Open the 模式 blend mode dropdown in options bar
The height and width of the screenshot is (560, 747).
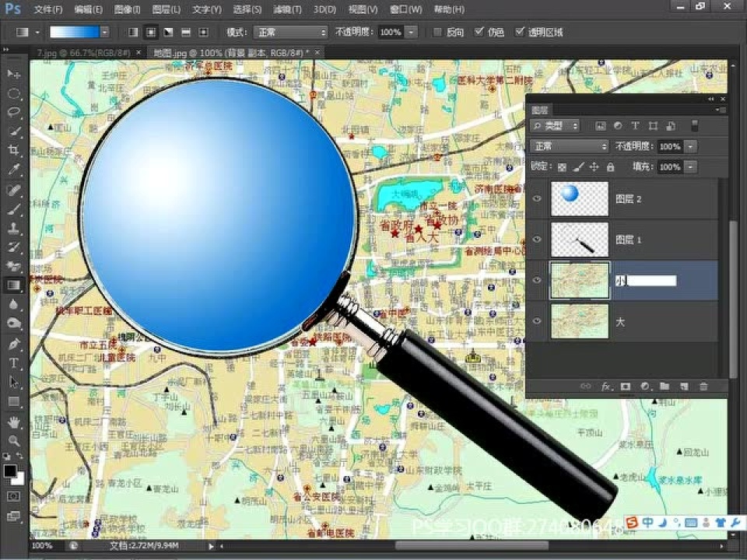tap(290, 33)
